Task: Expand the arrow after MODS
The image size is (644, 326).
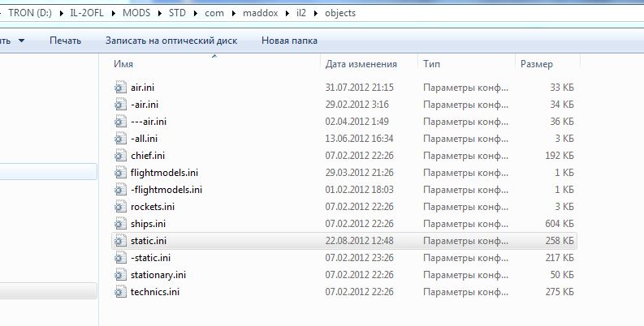Action: point(159,13)
